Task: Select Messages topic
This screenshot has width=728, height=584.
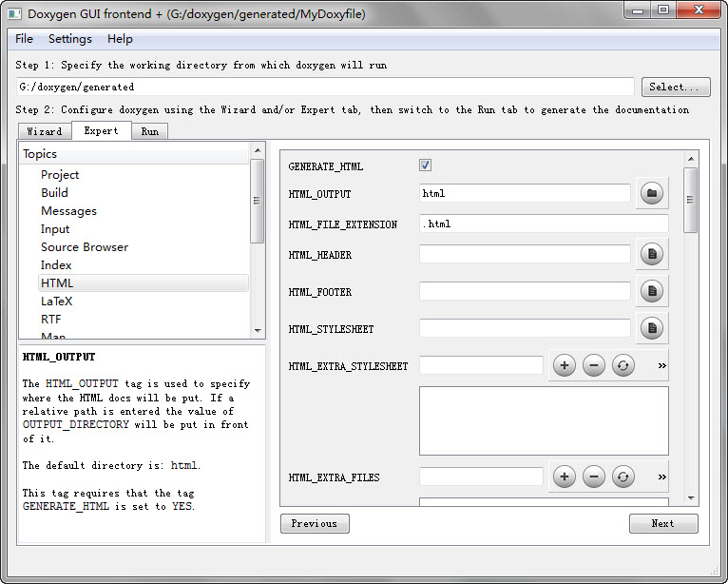Action: point(68,211)
